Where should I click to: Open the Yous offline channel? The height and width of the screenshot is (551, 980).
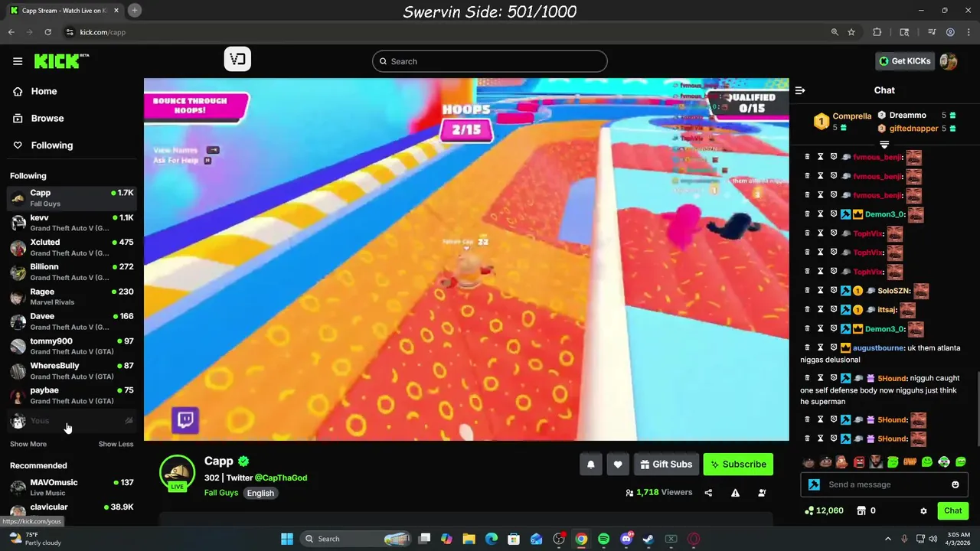72,421
